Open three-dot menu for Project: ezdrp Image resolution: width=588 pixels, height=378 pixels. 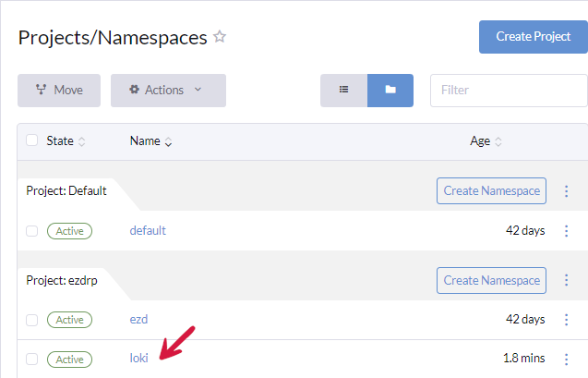[567, 280]
